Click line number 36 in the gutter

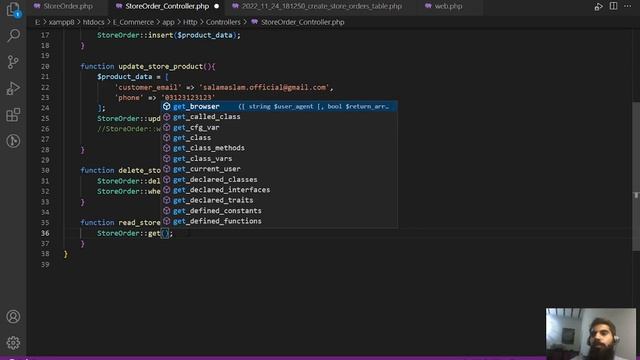point(45,233)
